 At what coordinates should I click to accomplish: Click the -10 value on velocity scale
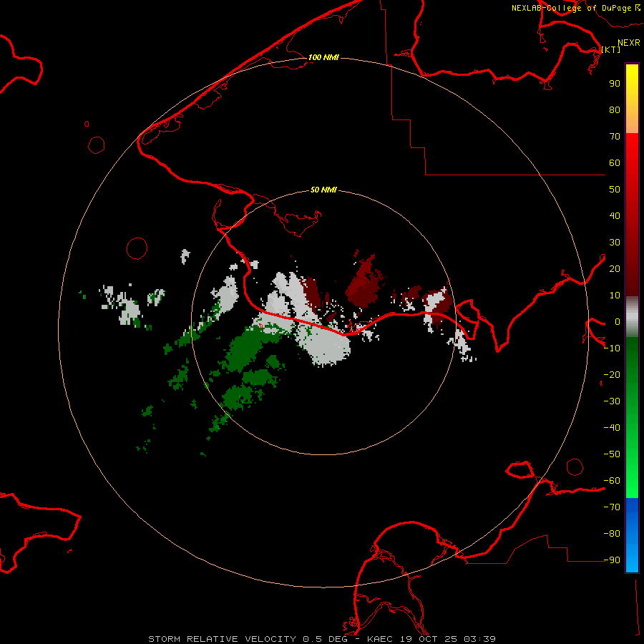pos(612,348)
